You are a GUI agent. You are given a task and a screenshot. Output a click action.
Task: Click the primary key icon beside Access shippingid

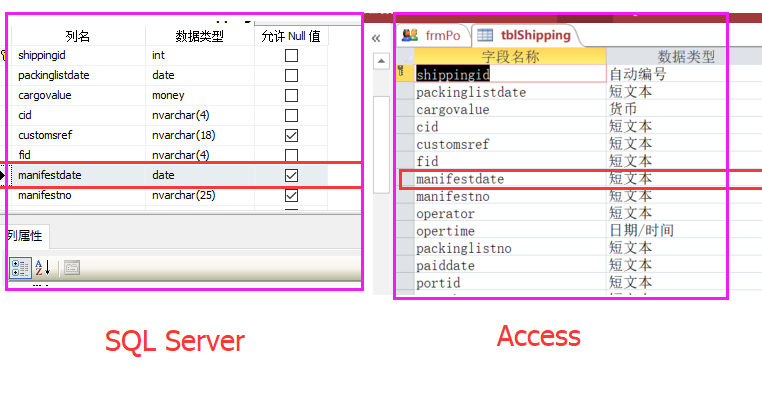coord(401,71)
